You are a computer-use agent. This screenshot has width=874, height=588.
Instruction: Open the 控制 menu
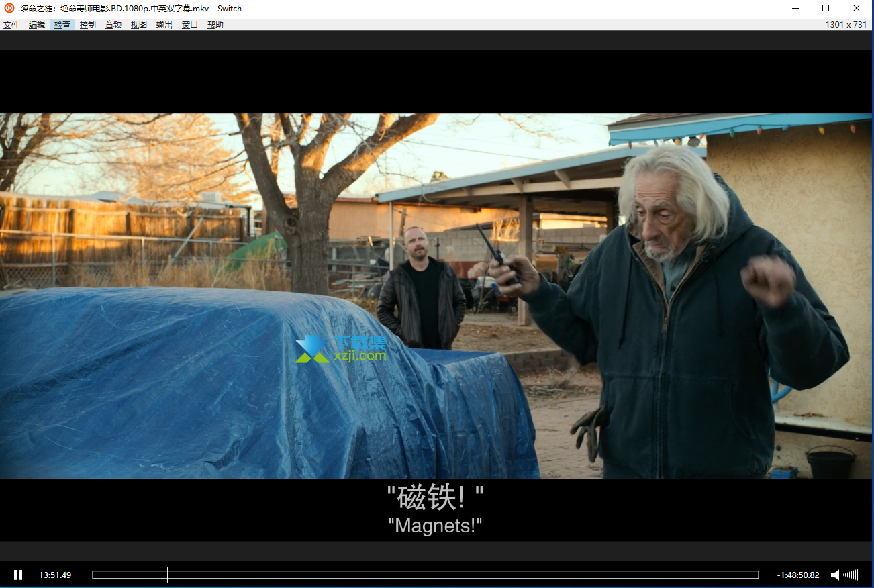[x=88, y=25]
